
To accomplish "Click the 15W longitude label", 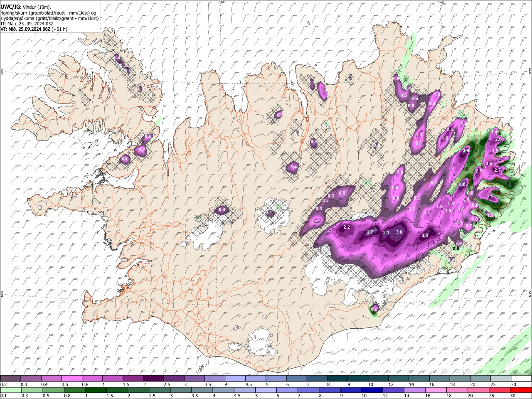I will pyautogui.click(x=441, y=2).
